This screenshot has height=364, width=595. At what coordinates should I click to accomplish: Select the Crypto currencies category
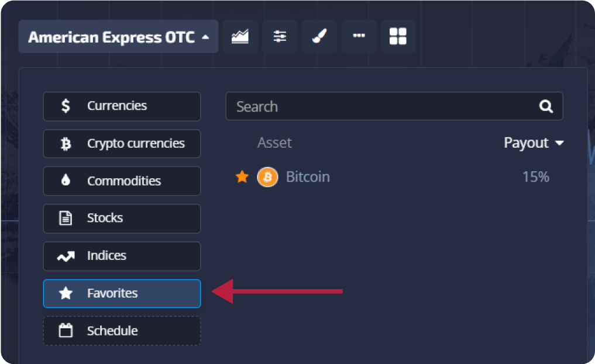pyautogui.click(x=122, y=144)
